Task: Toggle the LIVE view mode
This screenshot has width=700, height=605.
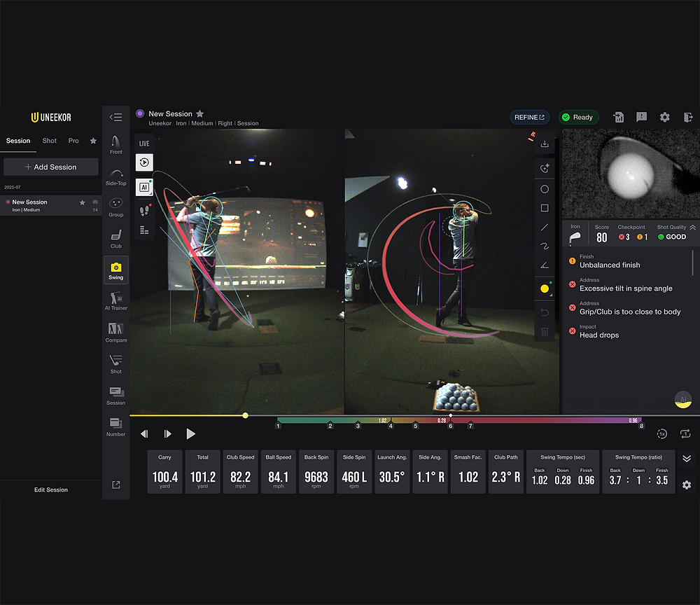Action: pyautogui.click(x=143, y=142)
